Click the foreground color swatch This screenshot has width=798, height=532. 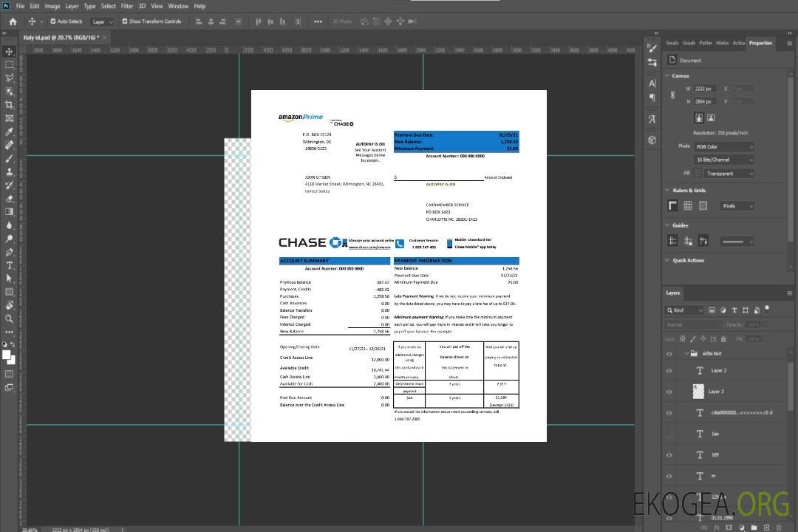click(6, 355)
